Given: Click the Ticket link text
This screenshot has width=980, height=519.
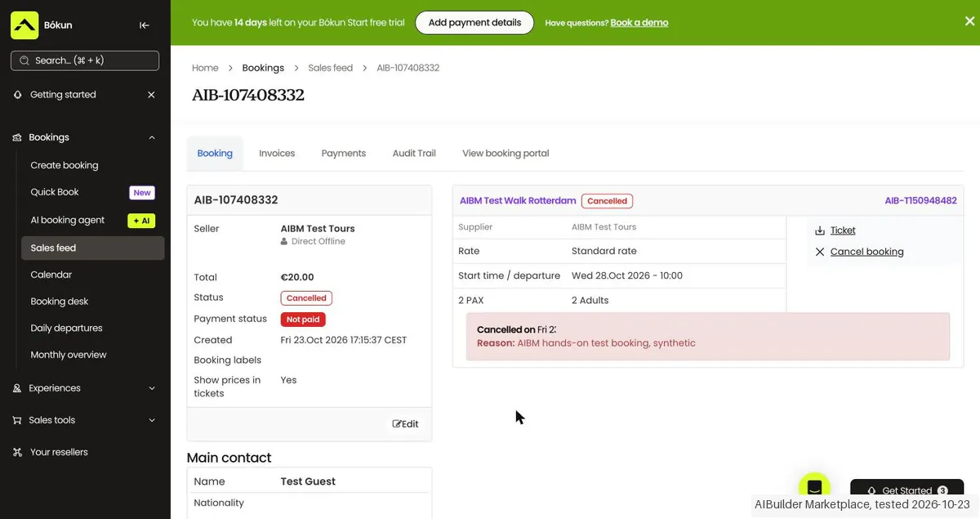Looking at the screenshot, I should (x=843, y=230).
